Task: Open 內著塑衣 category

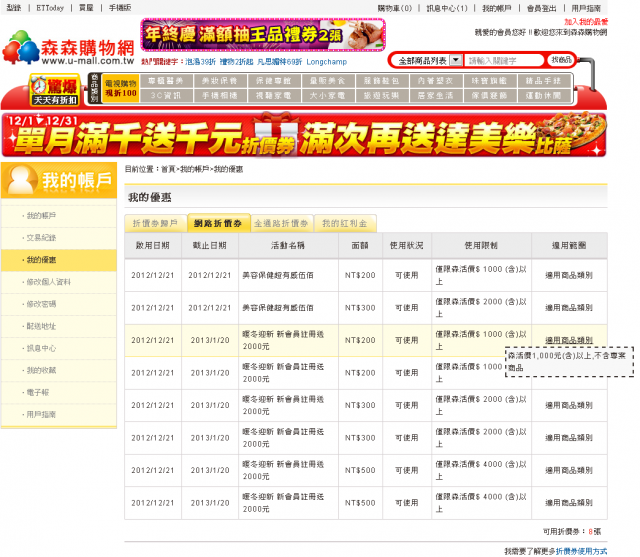Action: tap(435, 81)
